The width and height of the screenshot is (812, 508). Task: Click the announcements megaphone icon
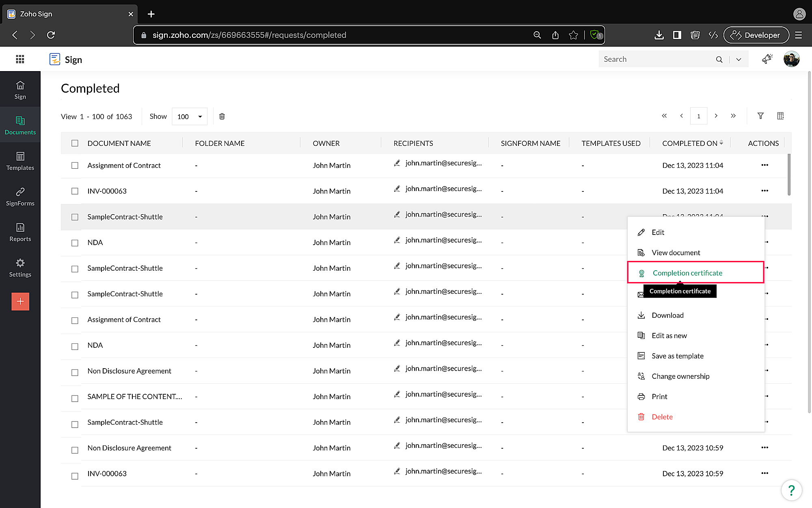767,59
